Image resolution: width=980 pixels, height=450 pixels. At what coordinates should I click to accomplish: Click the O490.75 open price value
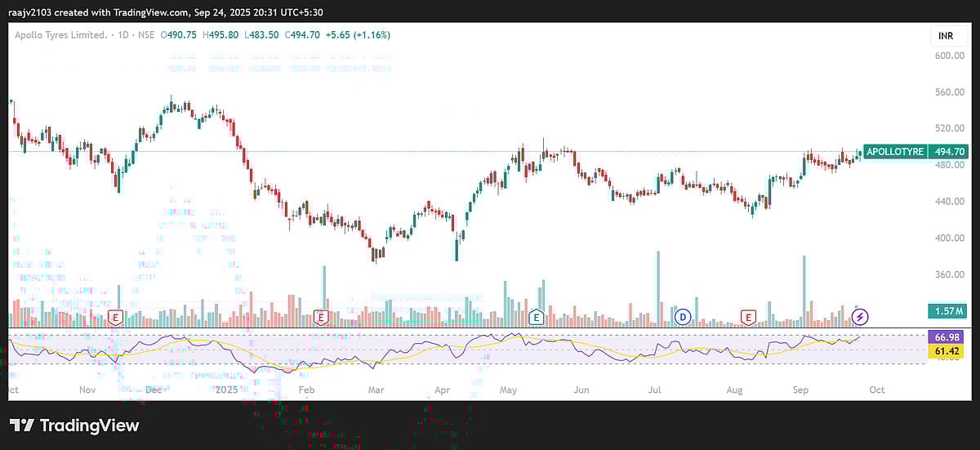coord(178,35)
